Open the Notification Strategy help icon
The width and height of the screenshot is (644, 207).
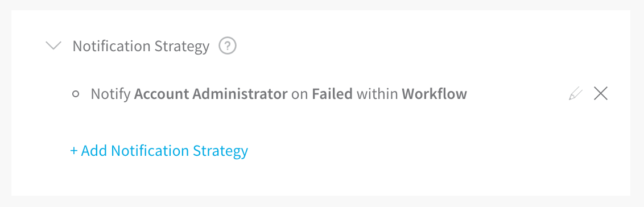(228, 45)
